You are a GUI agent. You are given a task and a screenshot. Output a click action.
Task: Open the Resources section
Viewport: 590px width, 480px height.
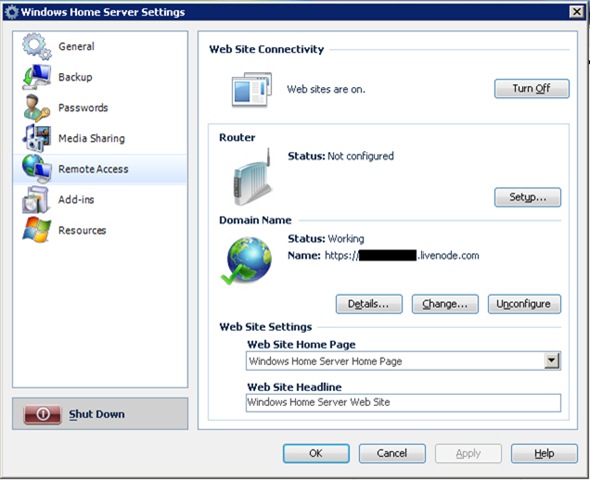tap(100, 230)
